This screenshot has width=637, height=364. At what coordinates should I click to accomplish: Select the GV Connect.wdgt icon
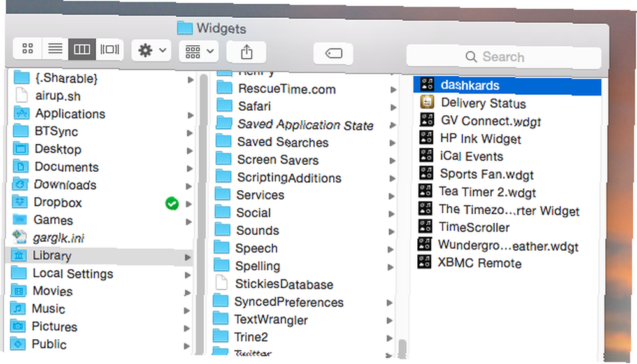pos(427,120)
